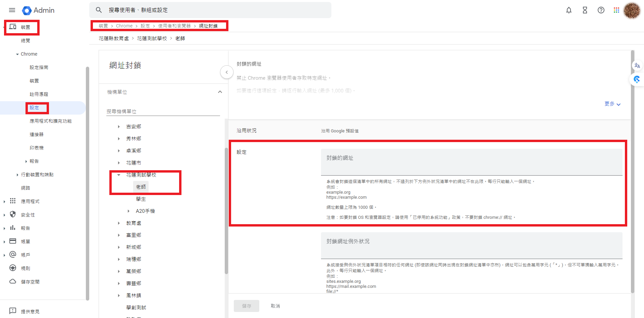
Task: Expand the 吉安鄉 organizational unit
Action: click(119, 127)
